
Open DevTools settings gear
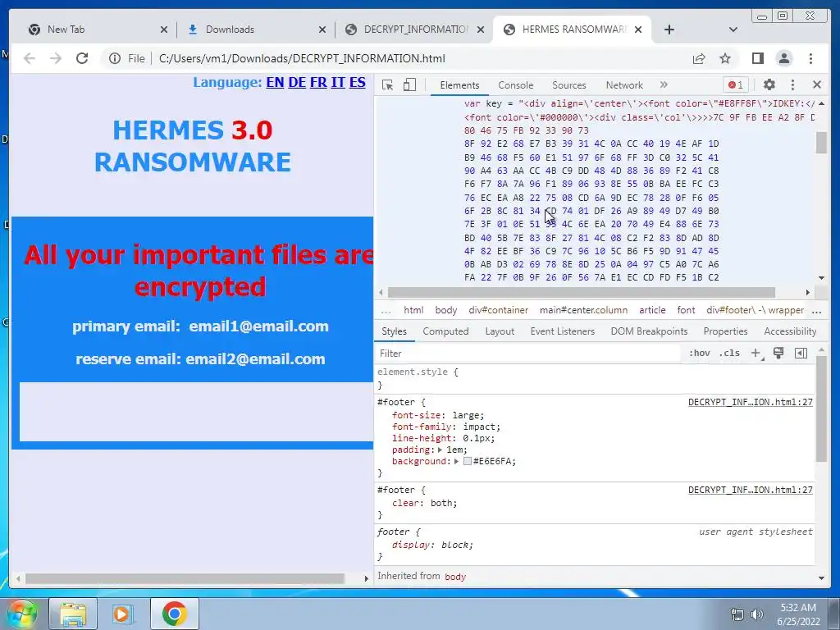[769, 84]
